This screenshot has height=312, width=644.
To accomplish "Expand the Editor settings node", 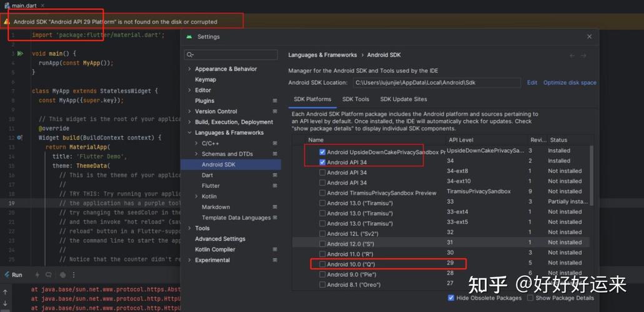I will coord(189,90).
